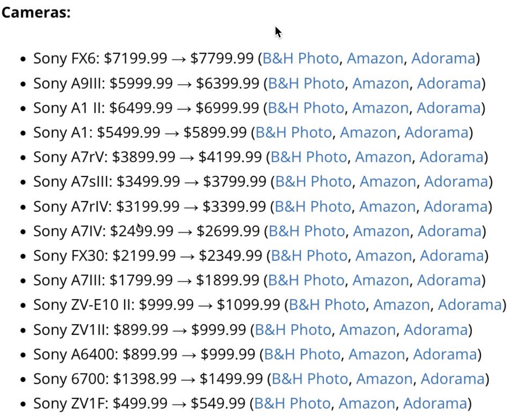Open Amazon link for Sony A9III
The width and height of the screenshot is (514, 420).
[381, 83]
